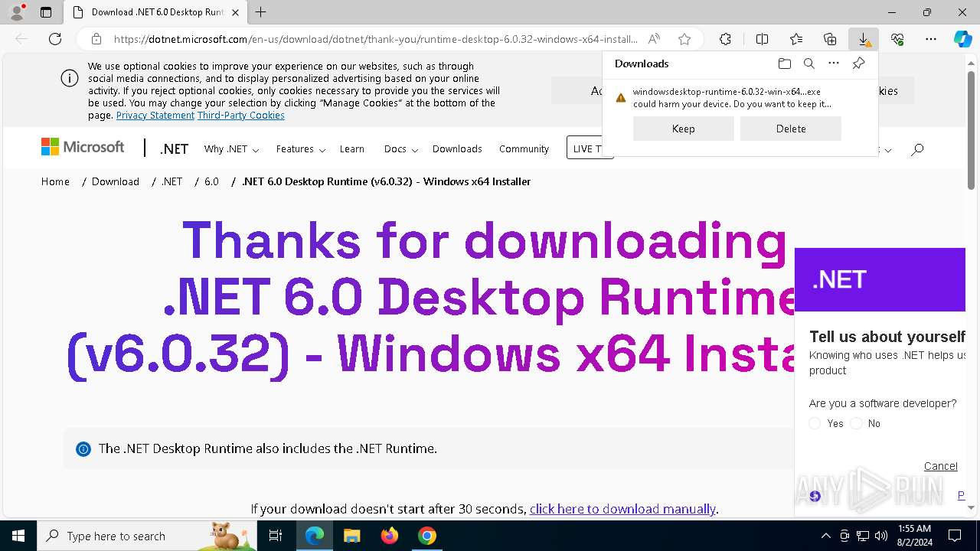980x551 pixels.
Task: Add page to favorites star icon
Action: coord(684,39)
